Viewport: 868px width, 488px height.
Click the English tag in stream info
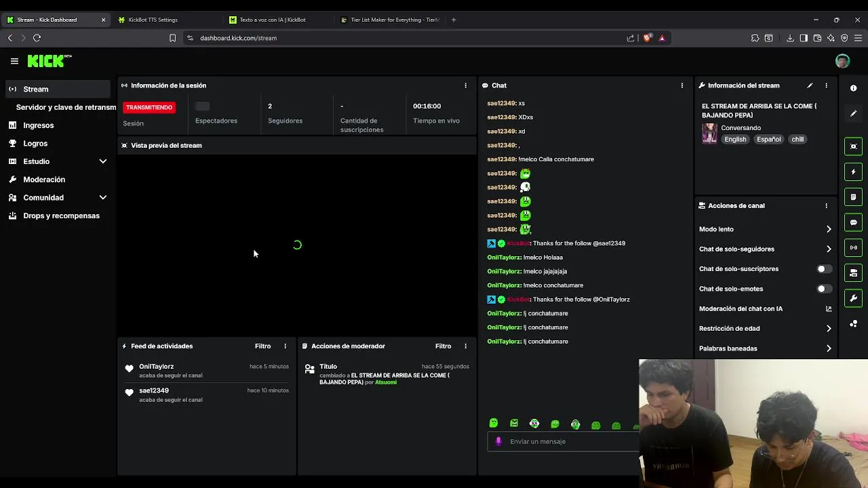tap(735, 140)
